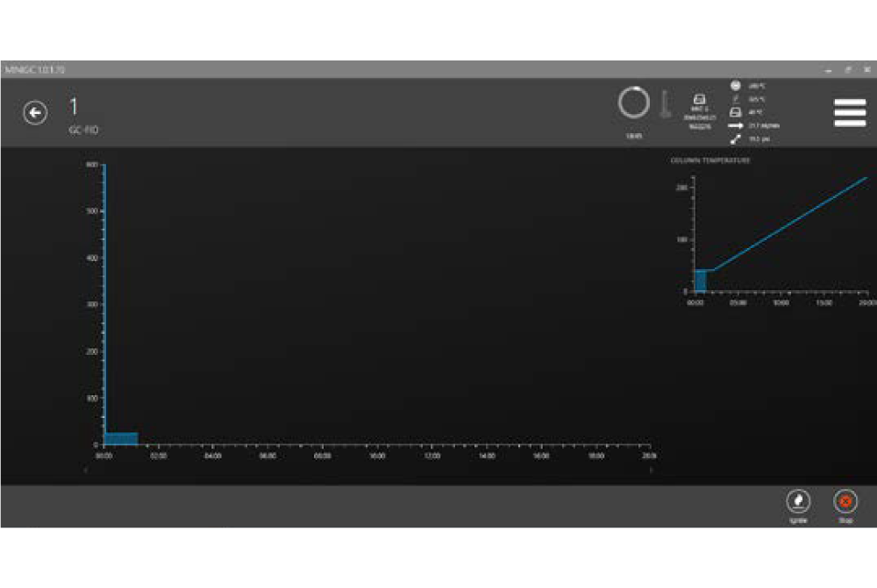Click the run name "1" title
Image resolution: width=877 pixels, height=588 pixels.
click(75, 108)
